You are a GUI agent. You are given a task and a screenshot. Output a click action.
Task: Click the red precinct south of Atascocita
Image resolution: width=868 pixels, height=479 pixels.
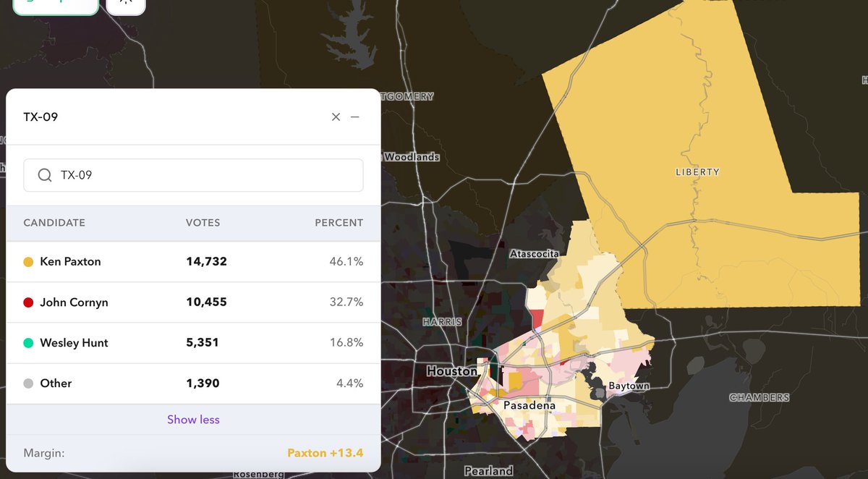pos(537,317)
